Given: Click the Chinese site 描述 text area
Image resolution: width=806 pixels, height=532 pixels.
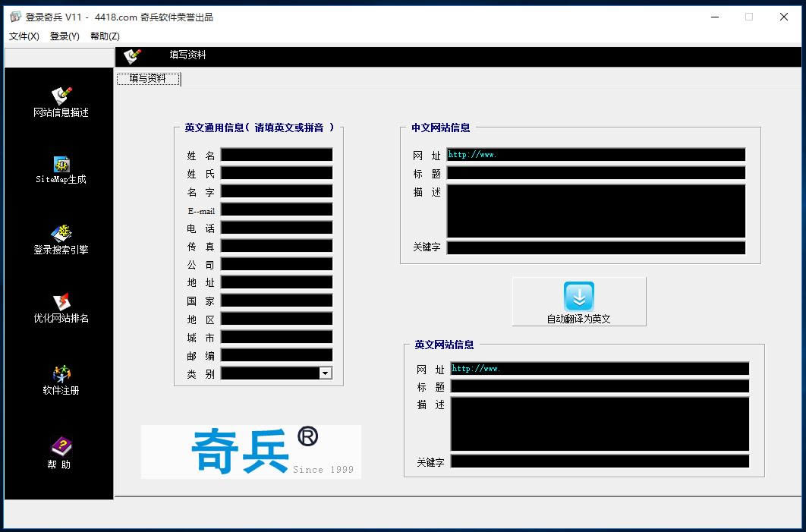Looking at the screenshot, I should [596, 211].
